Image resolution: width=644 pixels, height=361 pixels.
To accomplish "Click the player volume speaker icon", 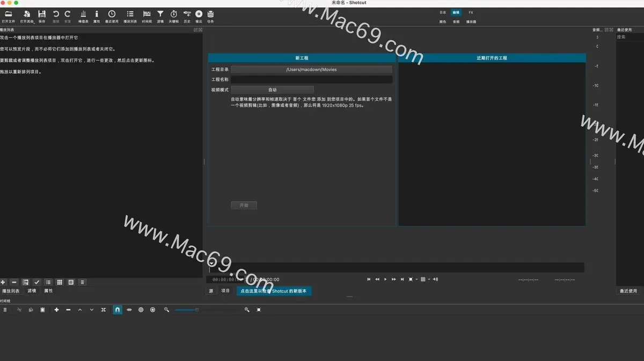I will [435, 279].
